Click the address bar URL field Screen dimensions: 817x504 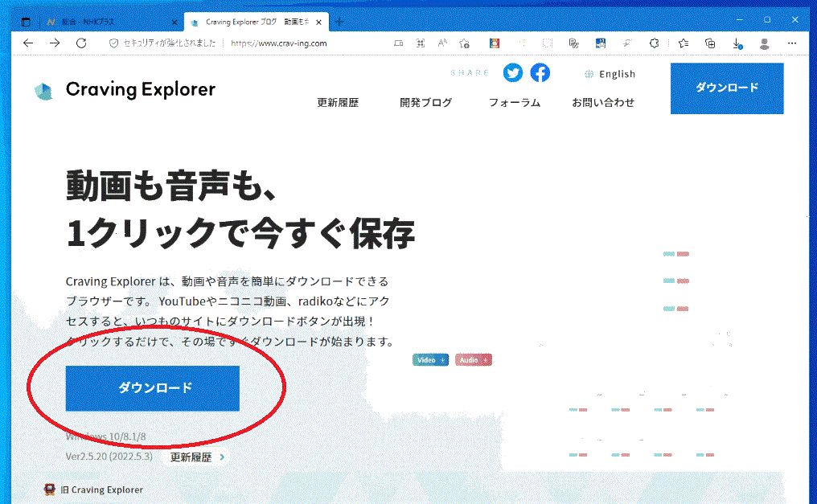322,43
